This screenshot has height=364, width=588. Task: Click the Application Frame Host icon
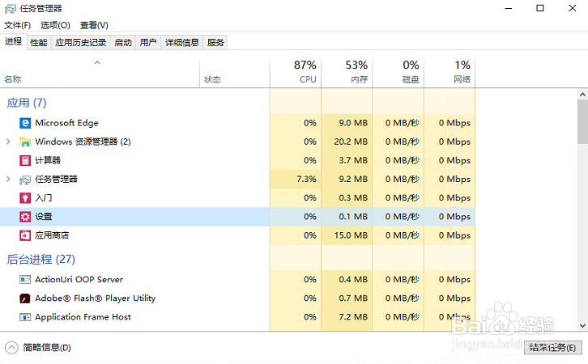coord(25,317)
